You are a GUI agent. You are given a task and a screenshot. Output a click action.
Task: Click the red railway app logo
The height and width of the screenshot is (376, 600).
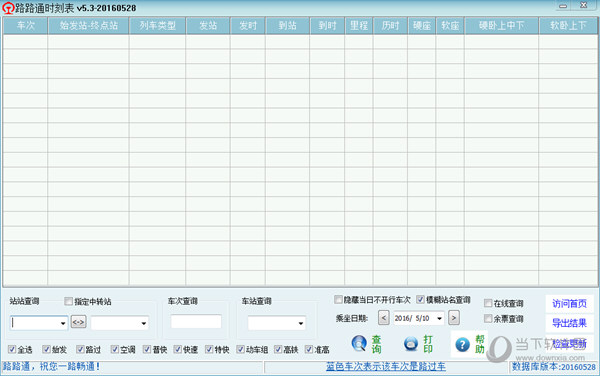click(x=8, y=8)
